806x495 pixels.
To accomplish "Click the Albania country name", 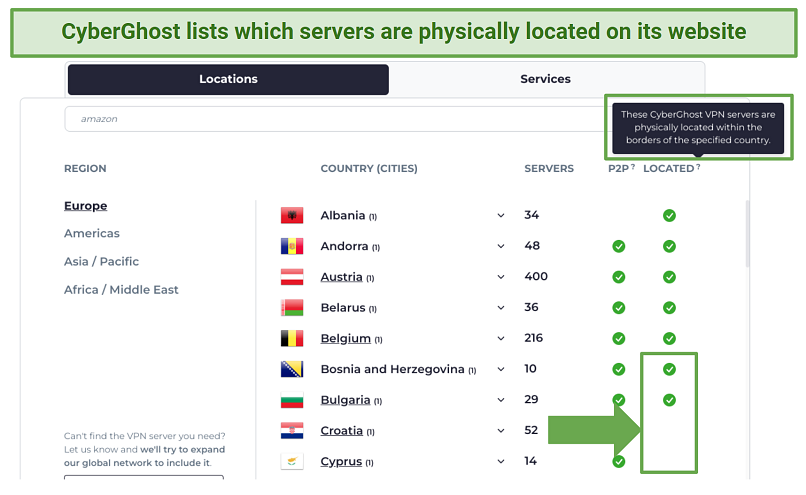I will (x=342, y=215).
